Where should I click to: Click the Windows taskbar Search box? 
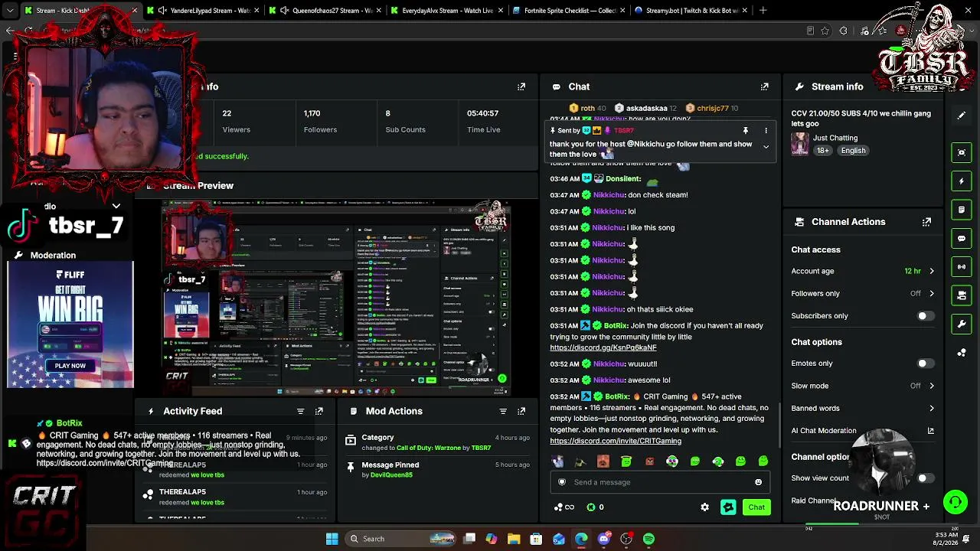(400, 539)
